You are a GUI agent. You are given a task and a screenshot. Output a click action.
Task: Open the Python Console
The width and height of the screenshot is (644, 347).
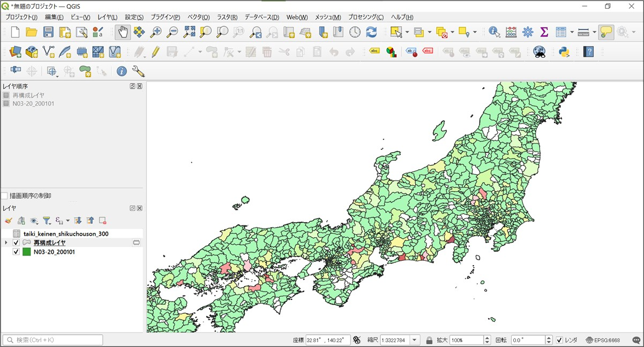[x=564, y=52]
